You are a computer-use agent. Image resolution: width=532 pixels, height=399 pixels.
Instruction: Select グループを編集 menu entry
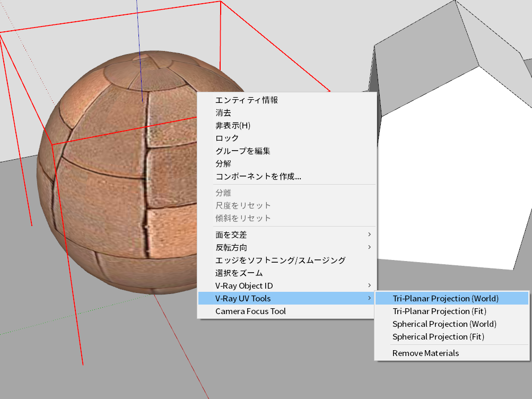[x=286, y=151]
